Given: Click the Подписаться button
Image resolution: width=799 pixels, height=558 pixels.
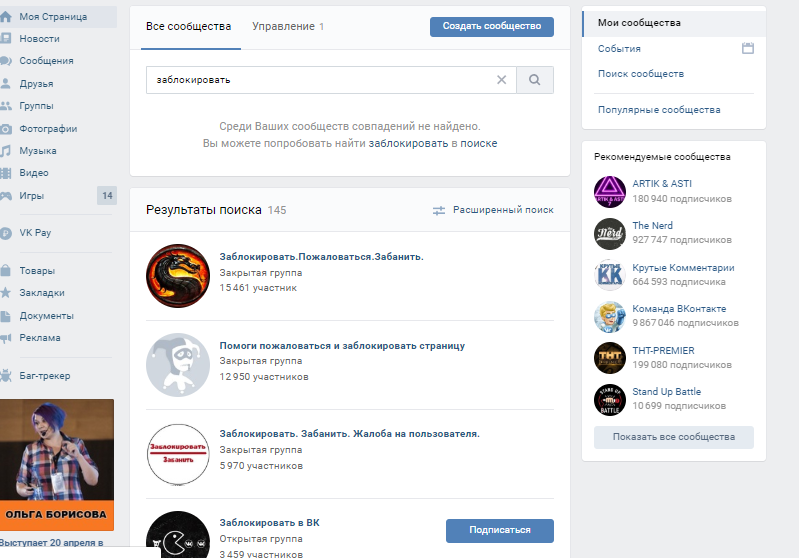Looking at the screenshot, I should [x=499, y=530].
